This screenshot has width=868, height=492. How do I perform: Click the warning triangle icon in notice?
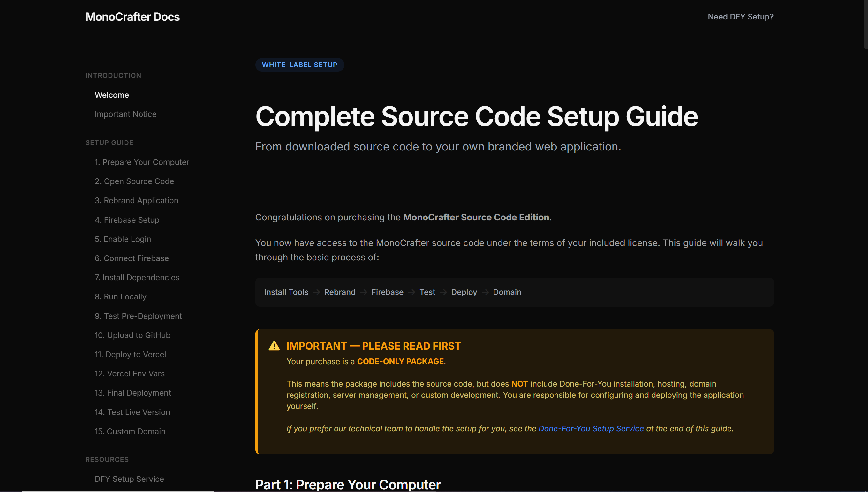(274, 346)
